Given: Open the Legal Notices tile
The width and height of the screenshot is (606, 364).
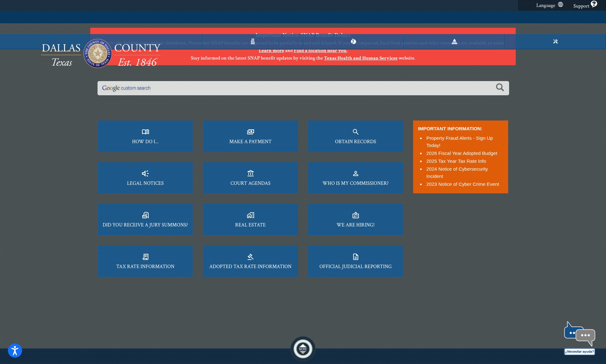Looking at the screenshot, I should click(145, 178).
